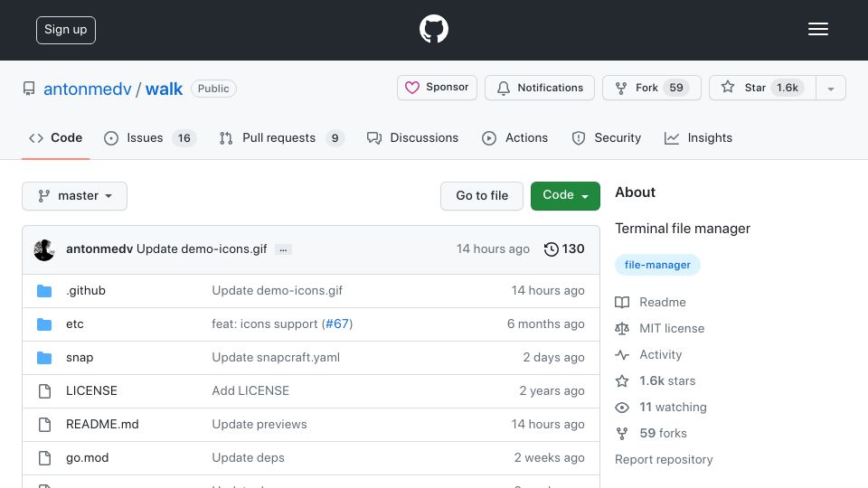Image resolution: width=868 pixels, height=488 pixels.
Task: Click the watching eye icon
Action: tap(622, 408)
